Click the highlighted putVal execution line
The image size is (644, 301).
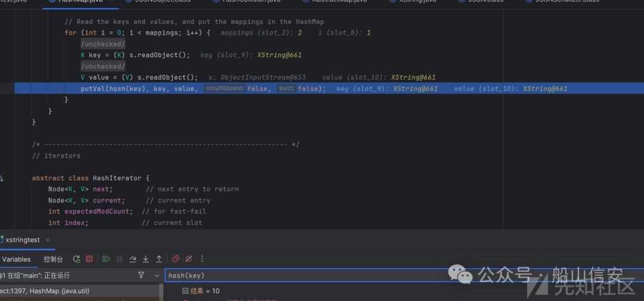(x=329, y=88)
